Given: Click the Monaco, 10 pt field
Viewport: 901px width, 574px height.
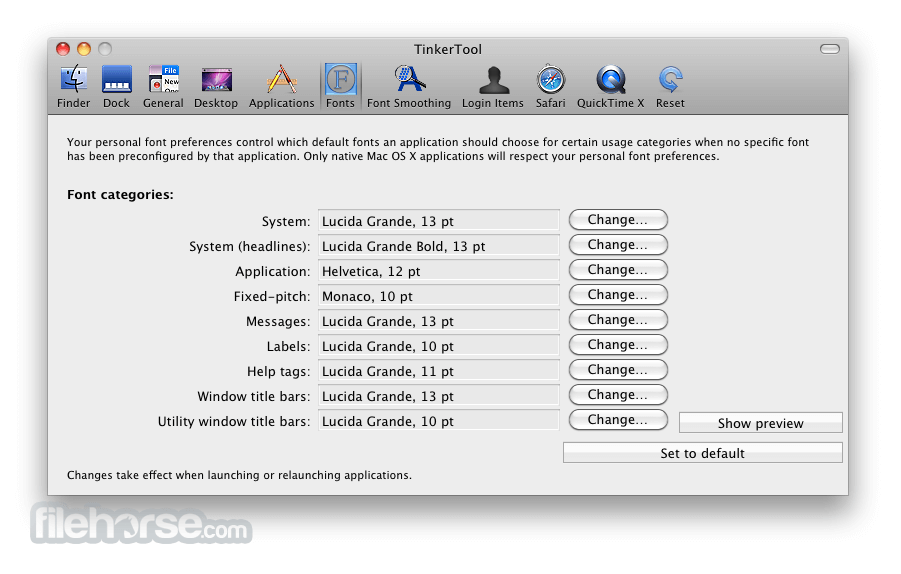Looking at the screenshot, I should tap(438, 296).
